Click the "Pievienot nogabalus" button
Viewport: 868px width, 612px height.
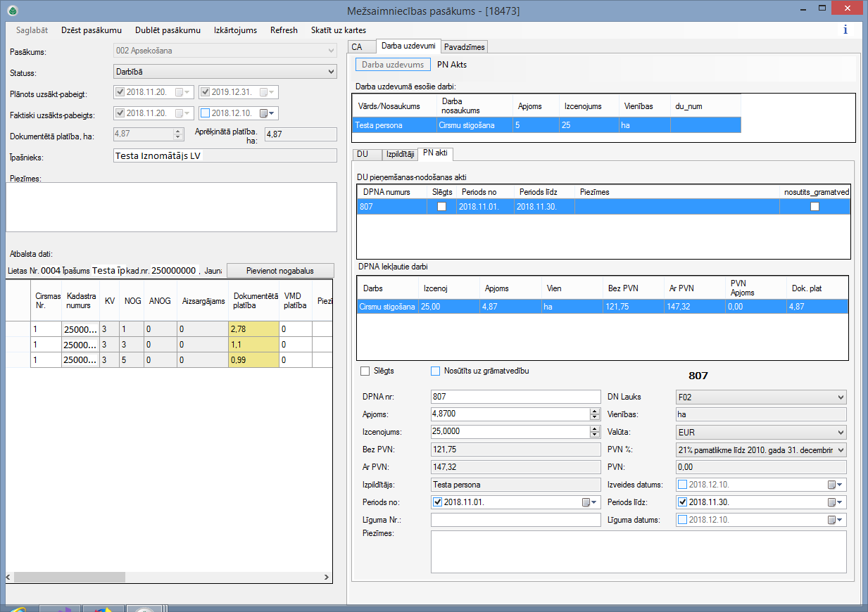pyautogui.click(x=279, y=271)
